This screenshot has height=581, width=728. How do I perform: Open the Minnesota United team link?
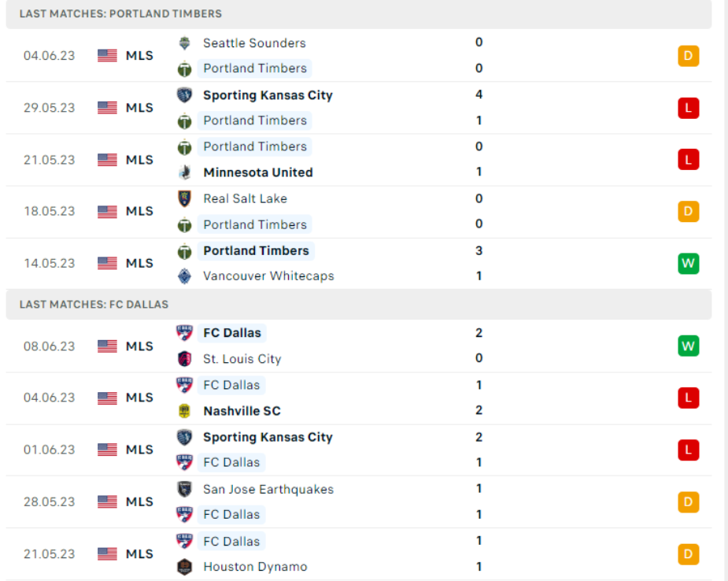point(257,172)
